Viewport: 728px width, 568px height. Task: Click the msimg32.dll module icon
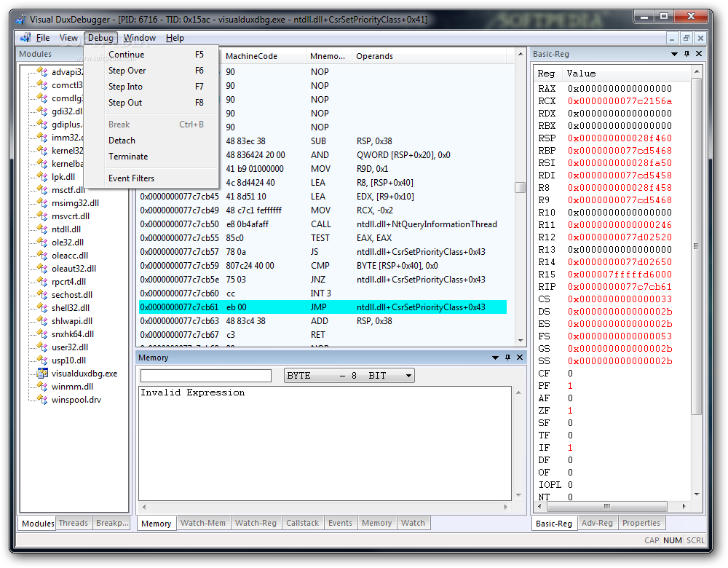[42, 203]
